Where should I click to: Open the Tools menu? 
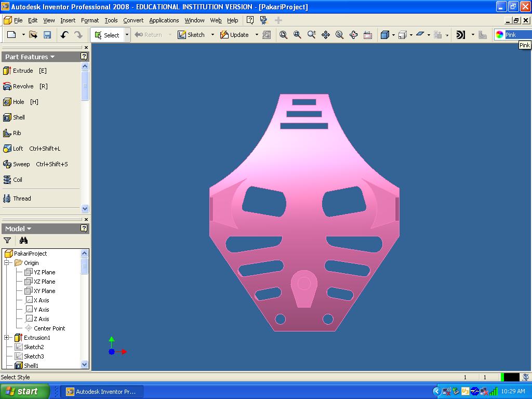[x=111, y=20]
